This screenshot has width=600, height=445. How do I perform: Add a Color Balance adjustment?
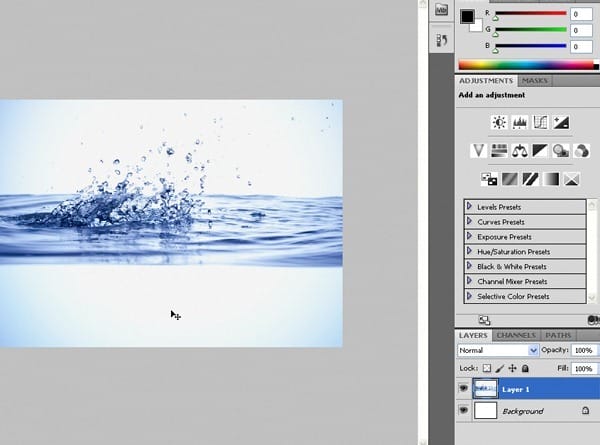pos(520,151)
